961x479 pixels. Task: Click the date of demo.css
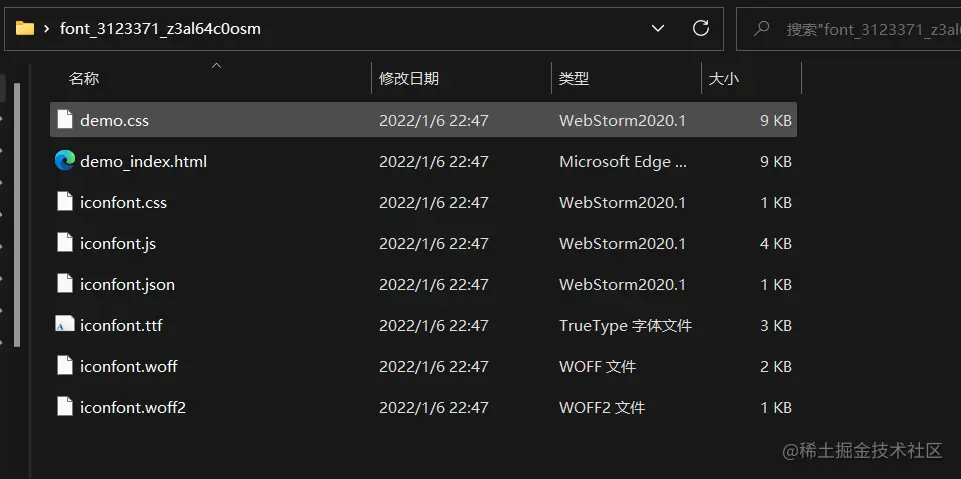(x=434, y=121)
